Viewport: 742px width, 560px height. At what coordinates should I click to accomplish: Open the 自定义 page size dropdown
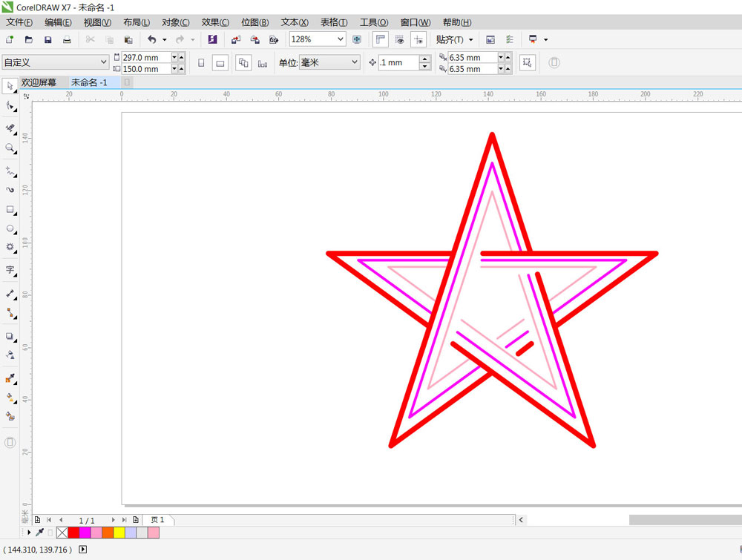coord(103,63)
